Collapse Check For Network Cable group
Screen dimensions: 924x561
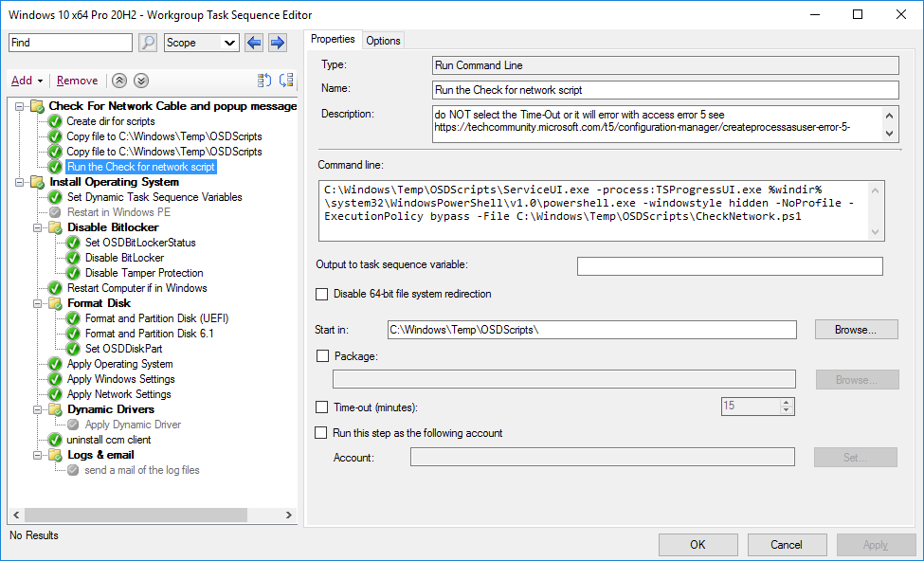(20, 107)
